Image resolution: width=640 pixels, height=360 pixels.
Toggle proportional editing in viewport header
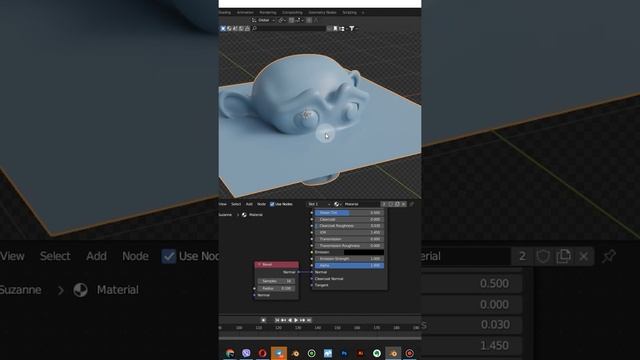point(309,20)
